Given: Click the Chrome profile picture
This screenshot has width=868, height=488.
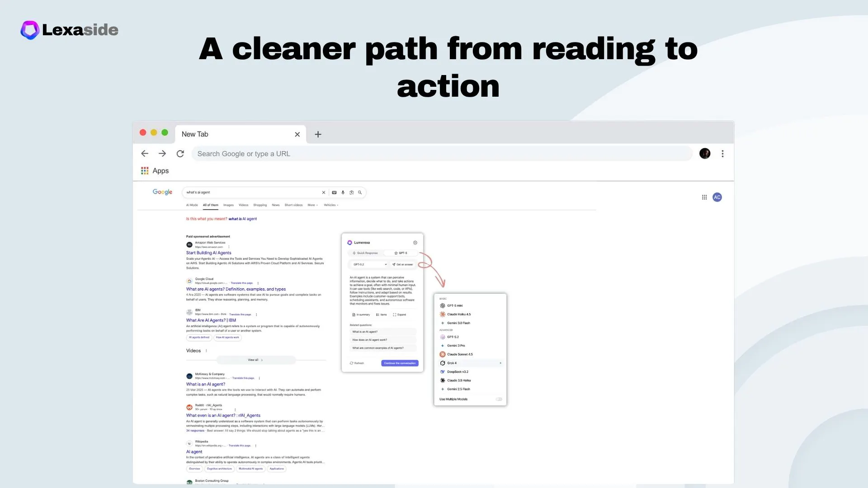Looking at the screenshot, I should point(705,154).
